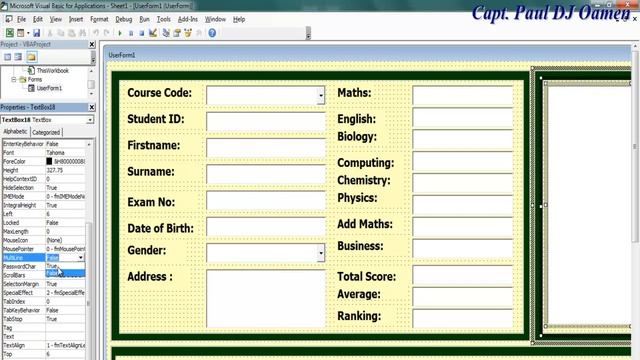Open the TextBox18 object selector dropdown
The height and width of the screenshot is (360, 640).
click(x=89, y=120)
